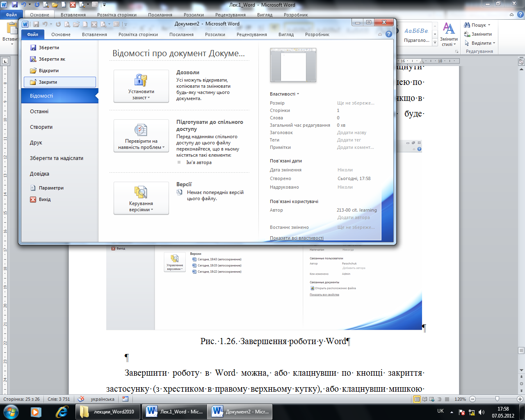Viewport: 525px width, 420px height.
Task: Click Слів: 3 751 word count in status bar
Action: click(x=59, y=399)
